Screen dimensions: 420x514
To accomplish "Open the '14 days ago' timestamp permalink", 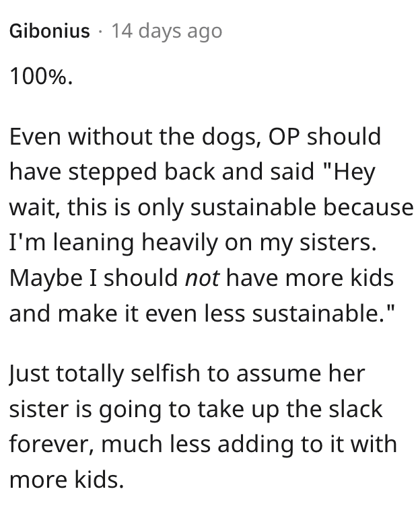I will pyautogui.click(x=167, y=31).
